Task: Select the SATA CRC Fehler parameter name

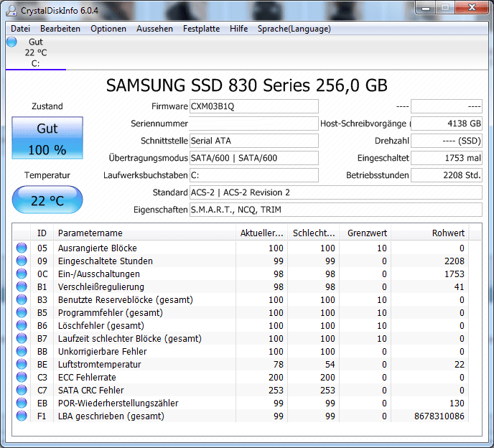Action: pos(91,391)
